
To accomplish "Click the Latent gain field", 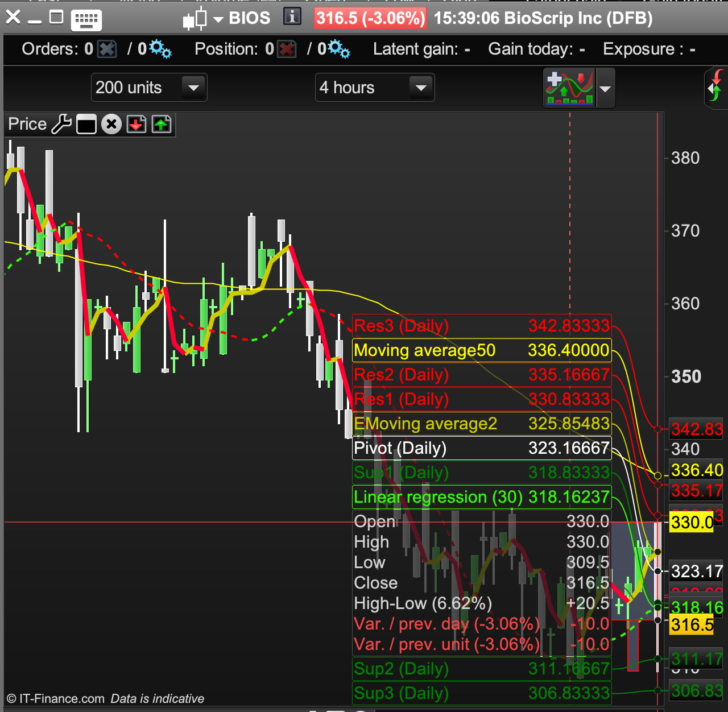I will 421,49.
